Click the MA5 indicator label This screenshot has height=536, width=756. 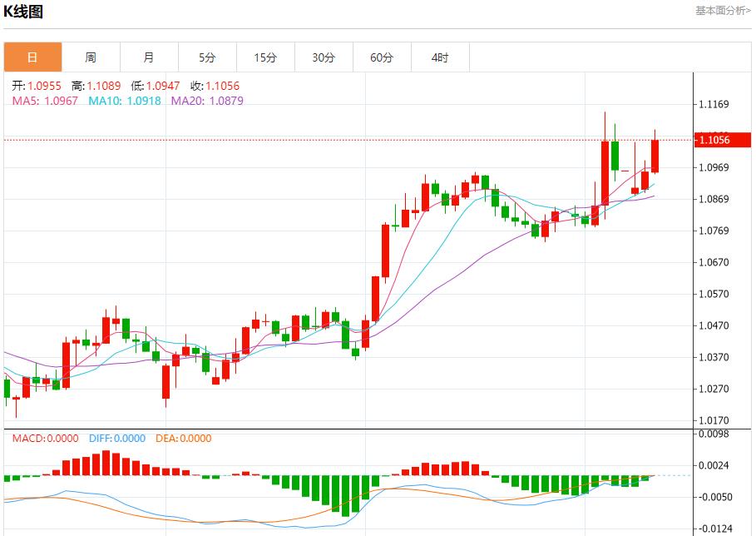(x=45, y=101)
